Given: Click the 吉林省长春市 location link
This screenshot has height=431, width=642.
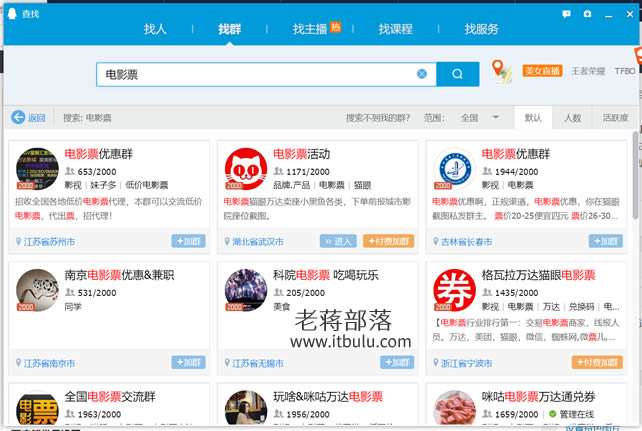Looking at the screenshot, I should (466, 242).
